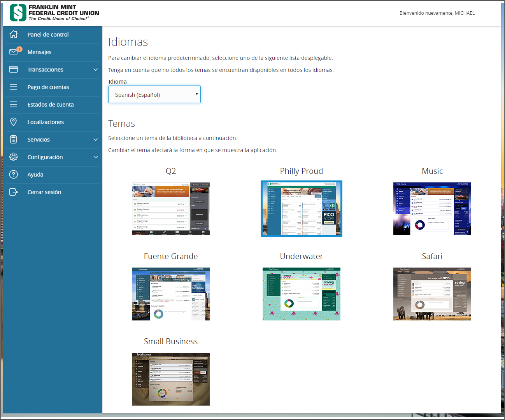Viewport: 505px width, 420px height.
Task: Open the Idioma language dropdown
Action: coord(154,94)
